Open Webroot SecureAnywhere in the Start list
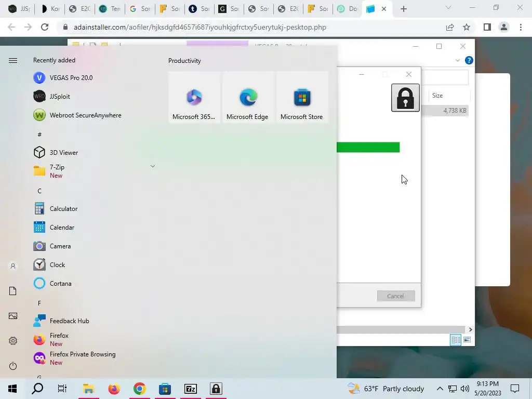The image size is (532, 399). [77, 115]
